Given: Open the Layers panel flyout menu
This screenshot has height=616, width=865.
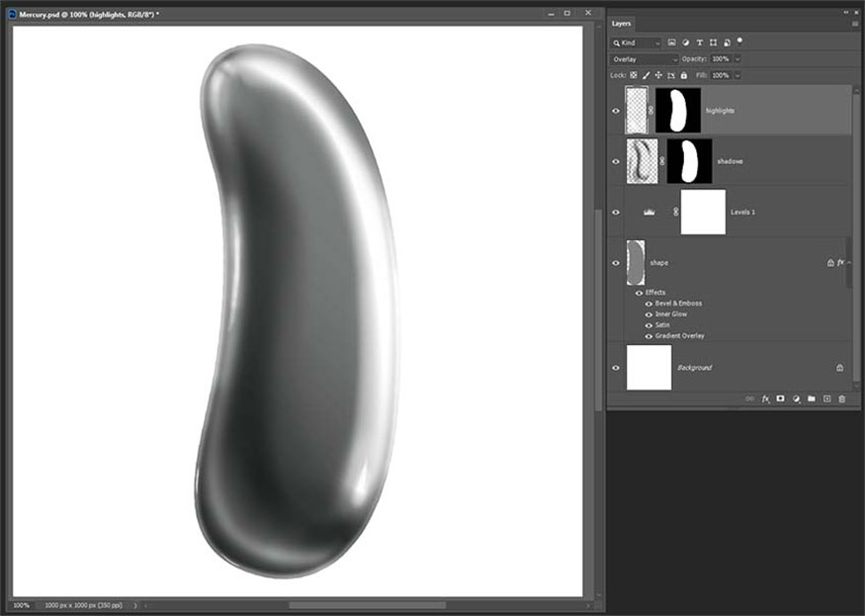Looking at the screenshot, I should 856,24.
